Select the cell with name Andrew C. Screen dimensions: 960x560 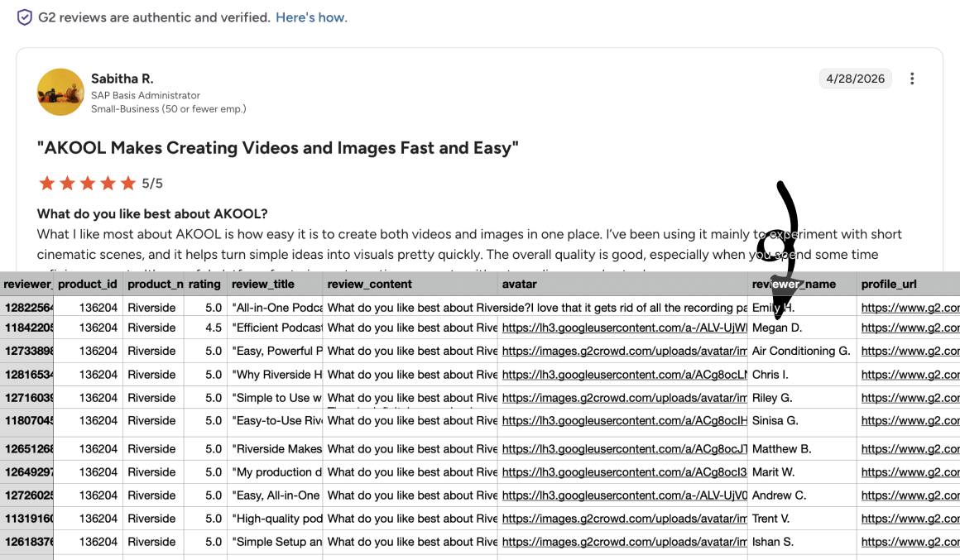pos(802,495)
